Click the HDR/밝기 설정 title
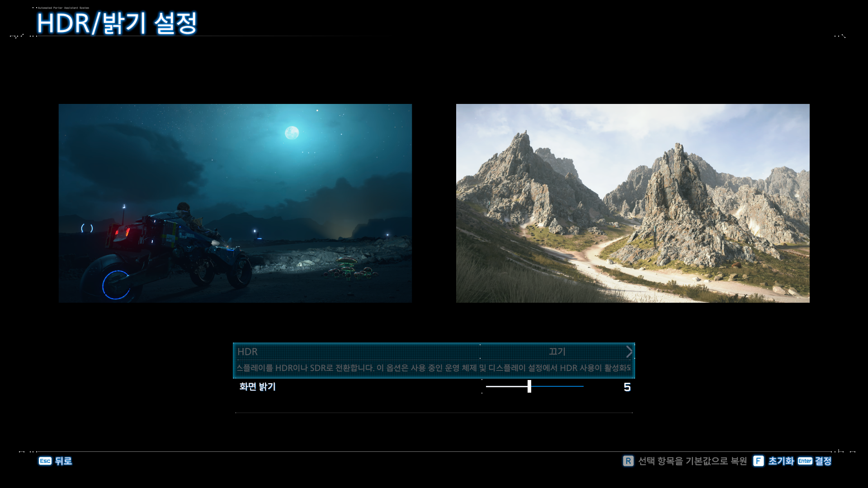868x488 pixels. click(117, 23)
